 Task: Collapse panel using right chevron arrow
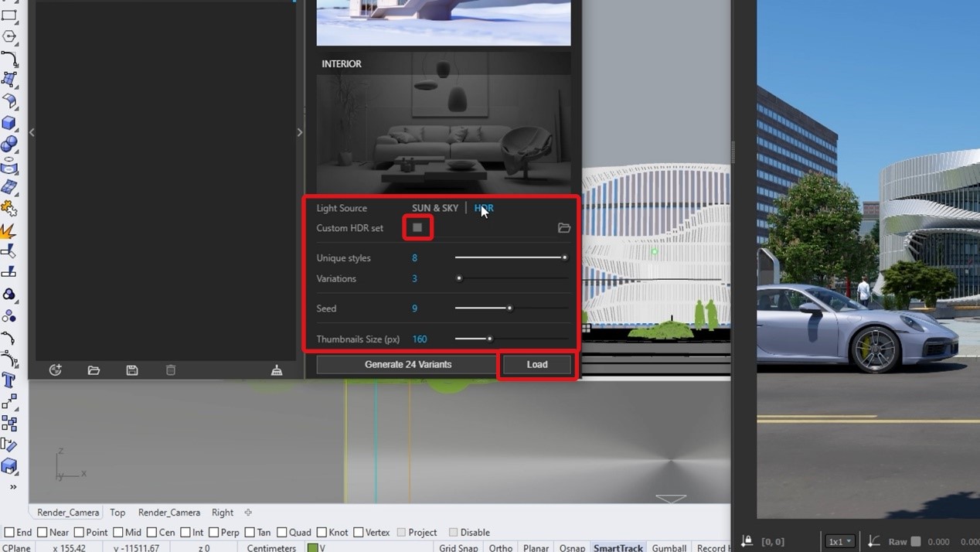tap(300, 132)
